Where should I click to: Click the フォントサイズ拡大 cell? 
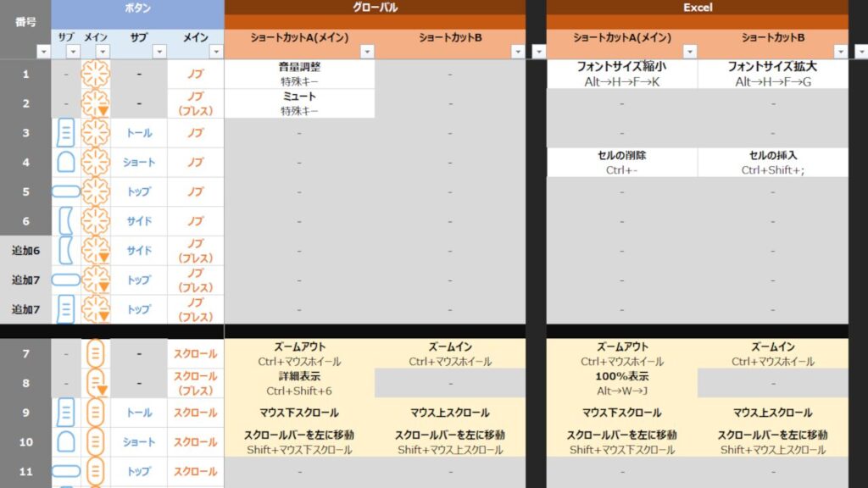tap(772, 75)
